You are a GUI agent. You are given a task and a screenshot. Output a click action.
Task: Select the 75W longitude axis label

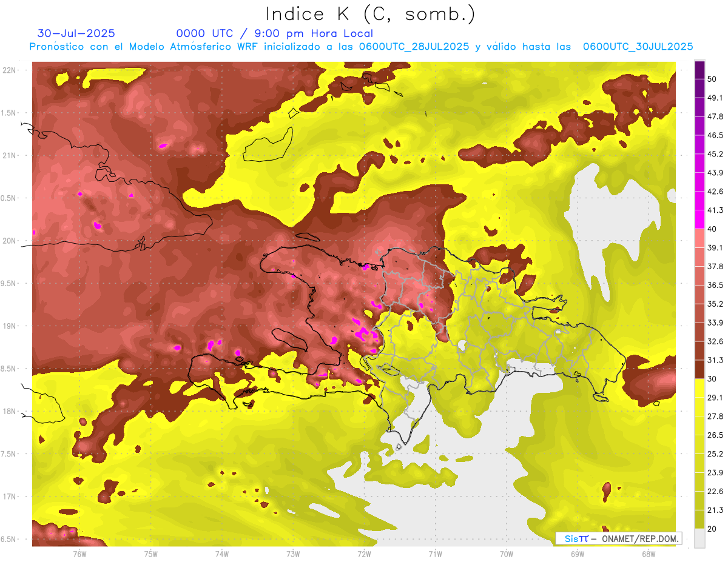tap(151, 554)
